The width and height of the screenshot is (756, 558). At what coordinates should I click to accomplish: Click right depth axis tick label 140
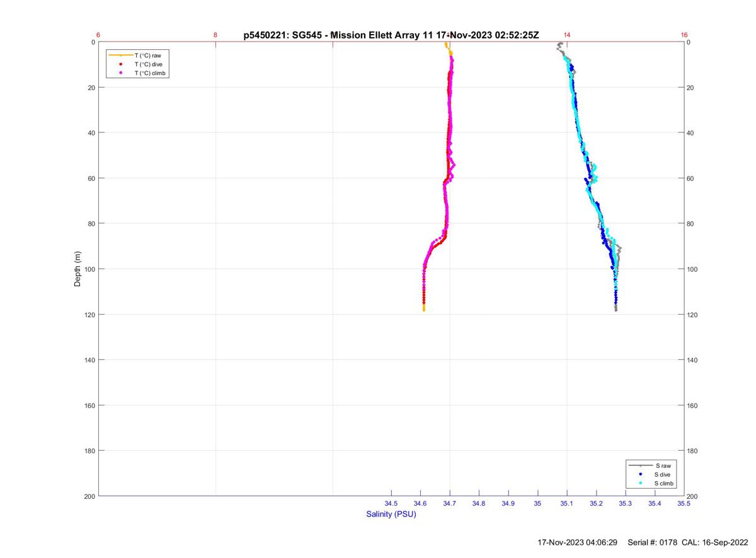click(693, 360)
